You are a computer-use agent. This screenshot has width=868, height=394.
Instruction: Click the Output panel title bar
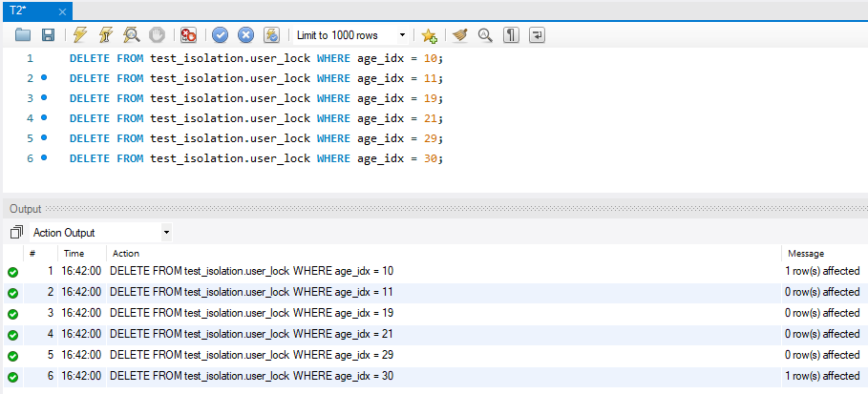coord(435,209)
